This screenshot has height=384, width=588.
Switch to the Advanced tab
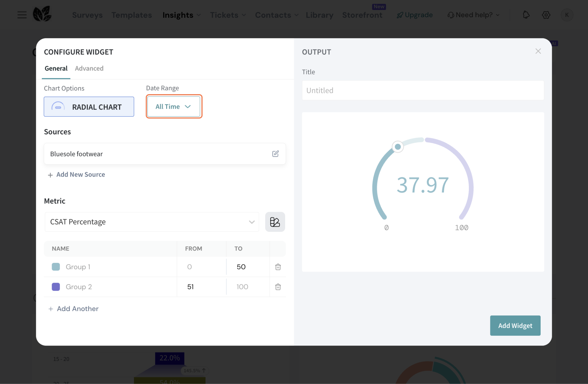click(x=89, y=68)
